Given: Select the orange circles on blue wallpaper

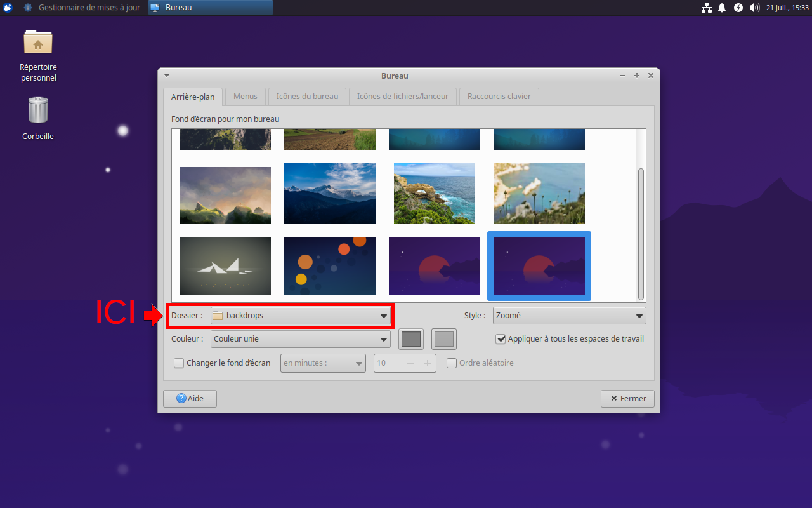Looking at the screenshot, I should (x=330, y=266).
